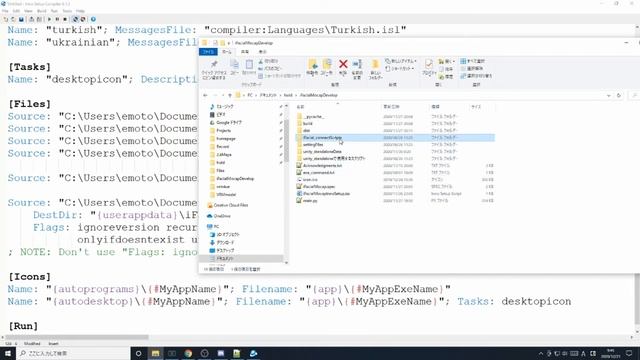640x360 pixels.
Task: Select the settingFiles folder in file list
Action: click(313, 144)
